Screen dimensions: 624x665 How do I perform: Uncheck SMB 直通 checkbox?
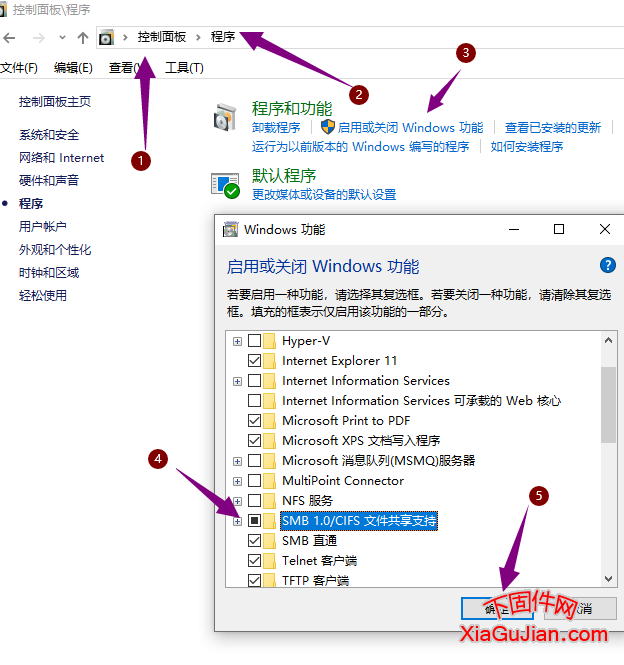point(254,540)
